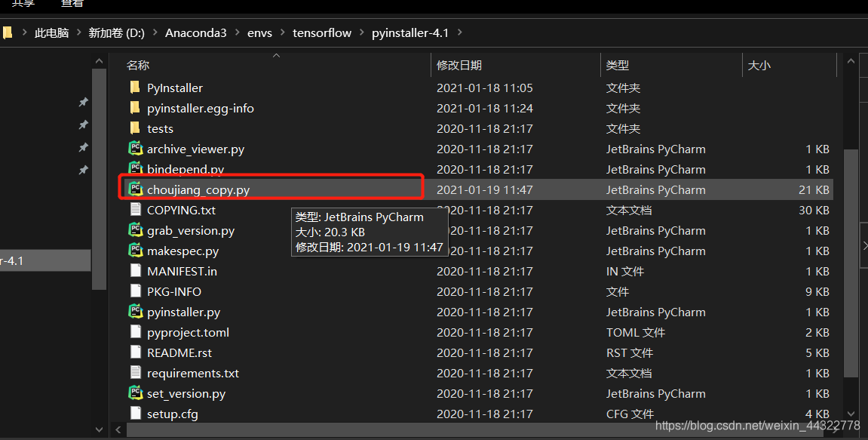Select navigation pane item ending in -4.1
This screenshot has width=868, height=440.
(44, 260)
